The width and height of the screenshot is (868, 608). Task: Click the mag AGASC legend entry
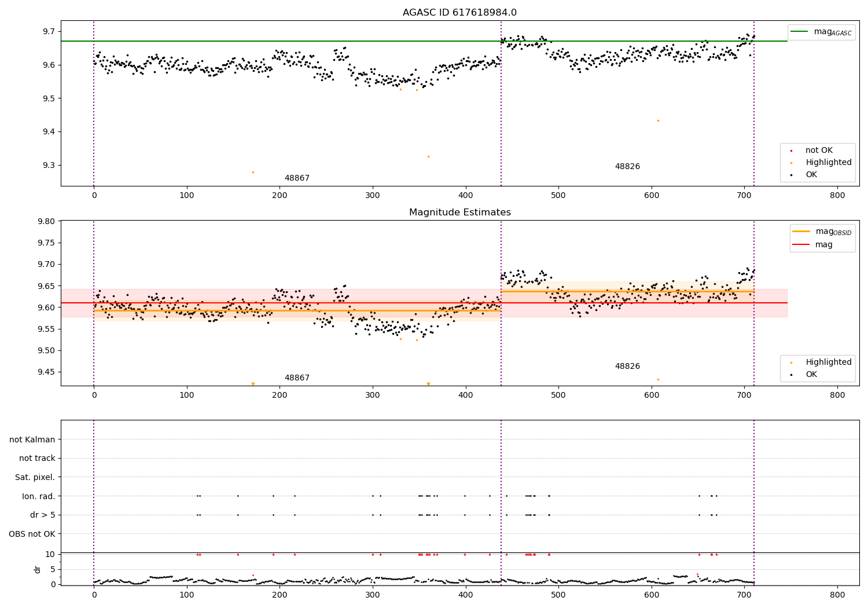(821, 32)
